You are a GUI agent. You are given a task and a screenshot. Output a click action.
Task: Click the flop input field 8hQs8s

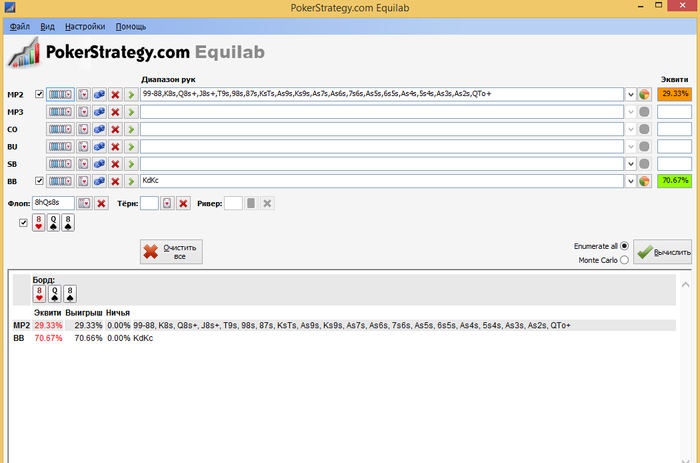click(x=53, y=203)
